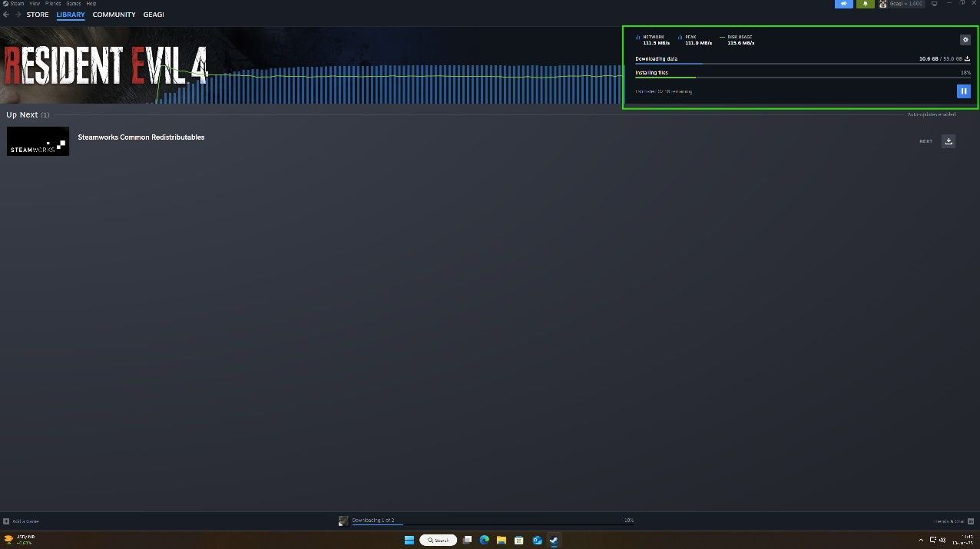
Task: Click the estimated time remaining text
Action: (x=664, y=91)
